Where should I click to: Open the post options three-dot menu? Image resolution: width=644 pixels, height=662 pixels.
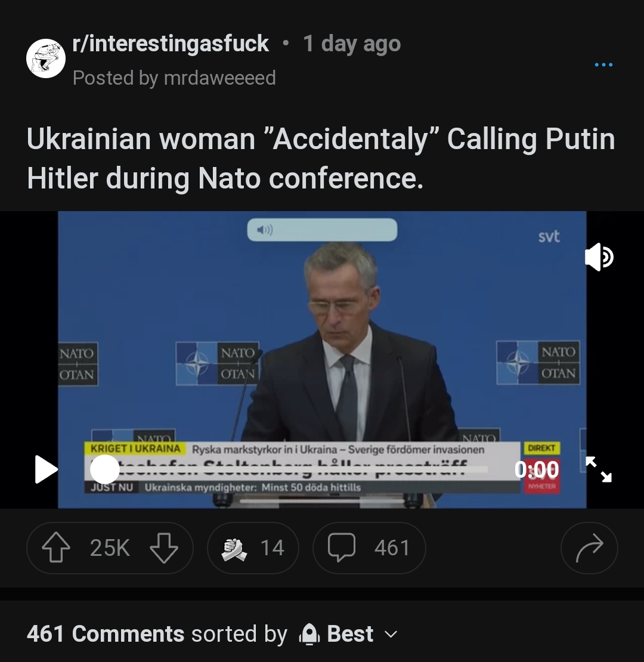point(603,64)
